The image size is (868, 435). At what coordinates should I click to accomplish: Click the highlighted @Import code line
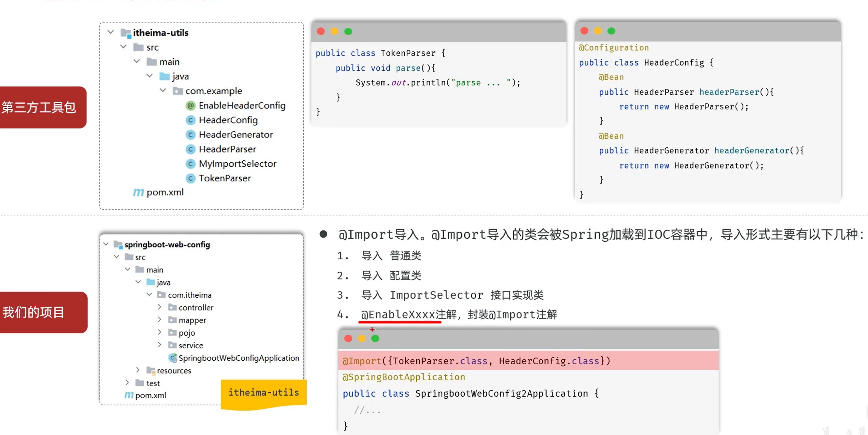pyautogui.click(x=528, y=360)
